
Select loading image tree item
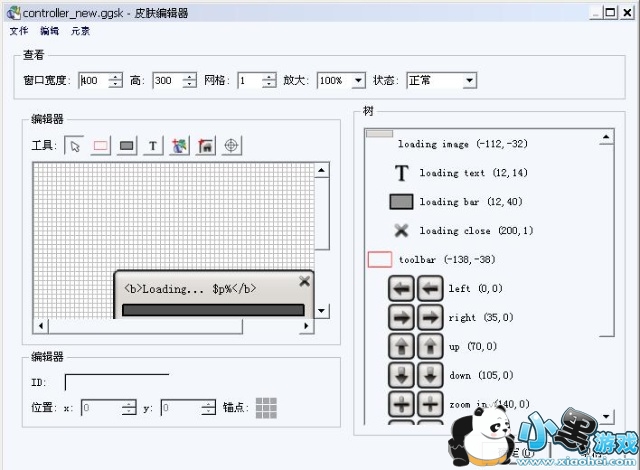click(463, 144)
